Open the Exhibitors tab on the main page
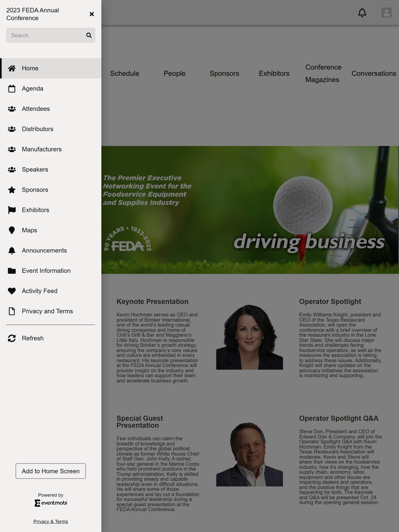399x532 pixels. [274, 73]
